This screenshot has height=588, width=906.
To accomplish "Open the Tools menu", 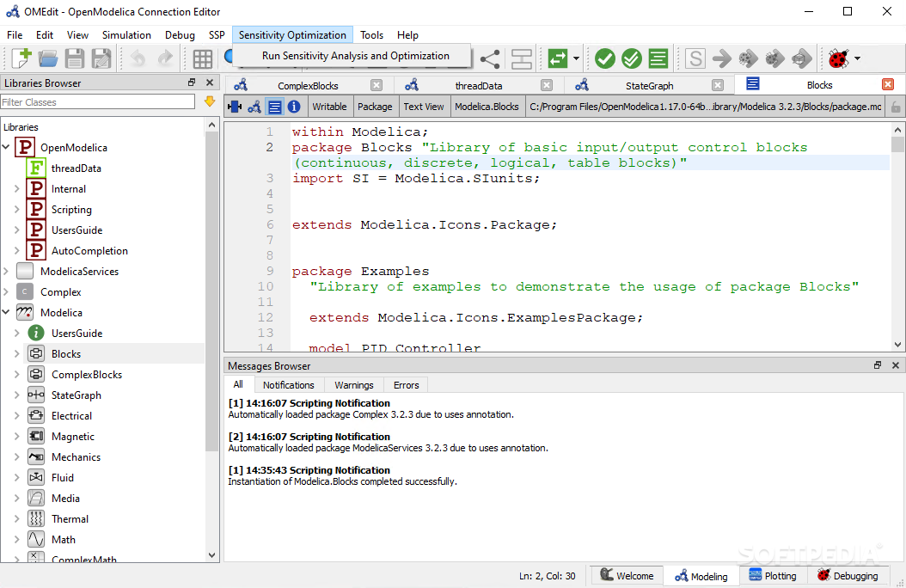I will tap(371, 35).
